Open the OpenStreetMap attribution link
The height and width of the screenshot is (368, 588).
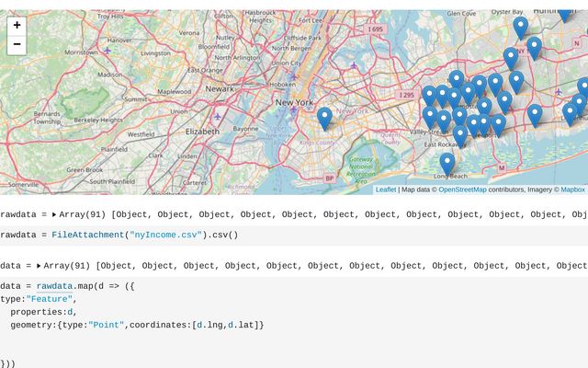[462, 190]
